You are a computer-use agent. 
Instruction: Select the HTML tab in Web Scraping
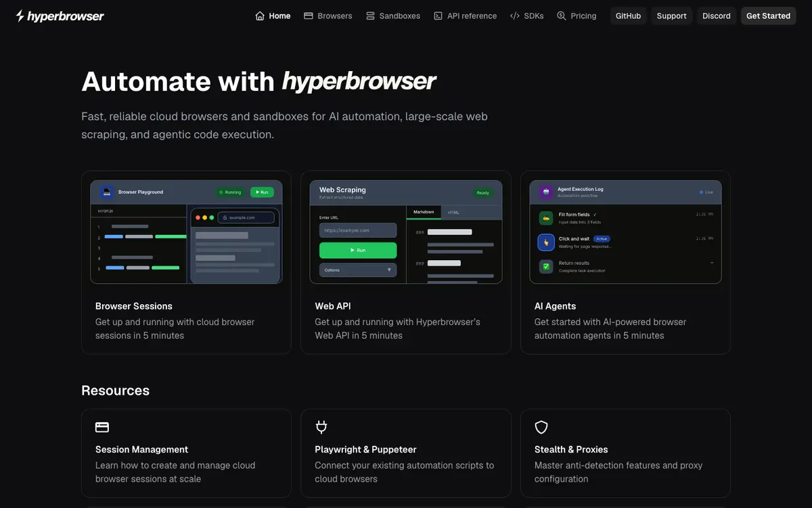click(453, 212)
